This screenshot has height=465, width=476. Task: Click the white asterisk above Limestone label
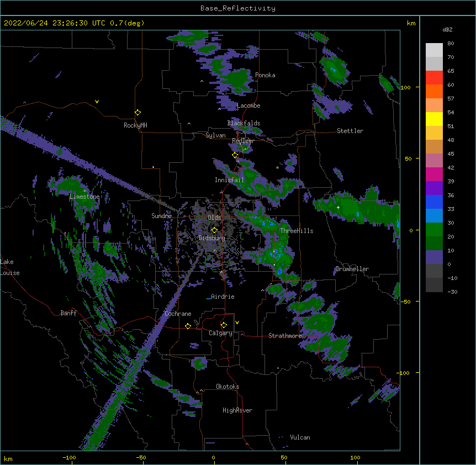(84, 191)
